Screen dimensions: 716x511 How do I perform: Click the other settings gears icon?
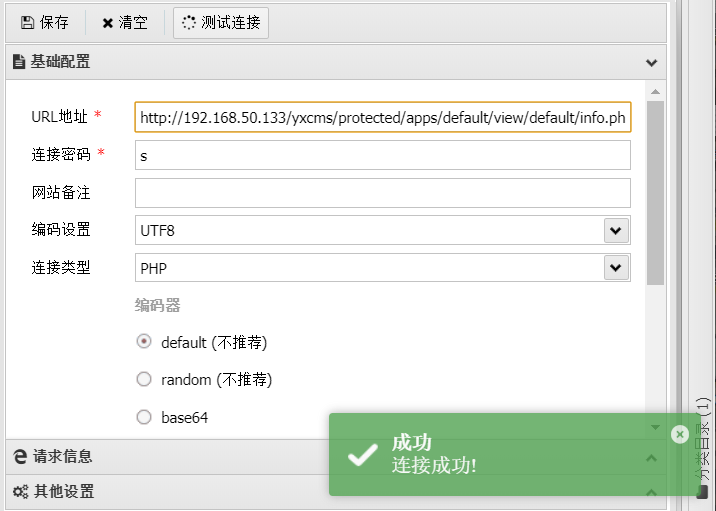pyautogui.click(x=19, y=492)
